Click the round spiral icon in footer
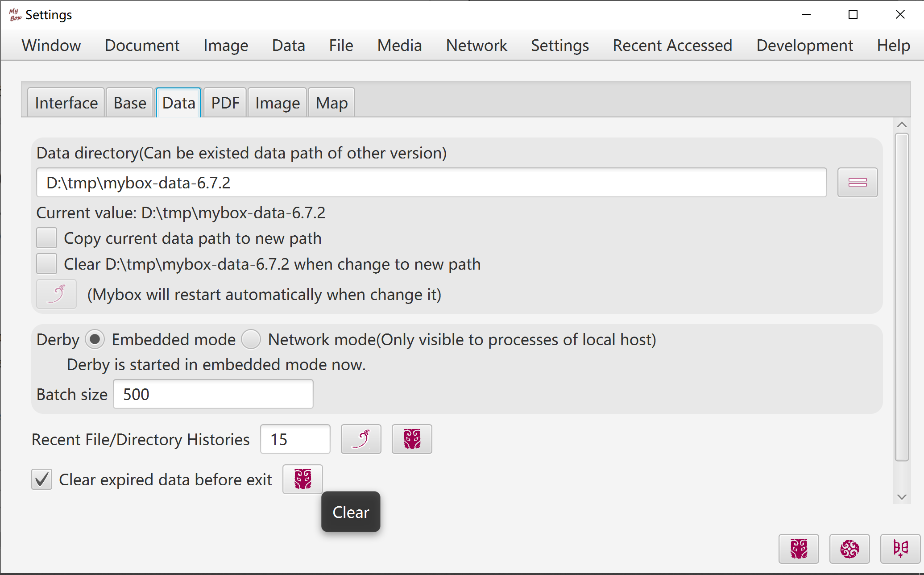924x575 pixels. click(x=849, y=549)
